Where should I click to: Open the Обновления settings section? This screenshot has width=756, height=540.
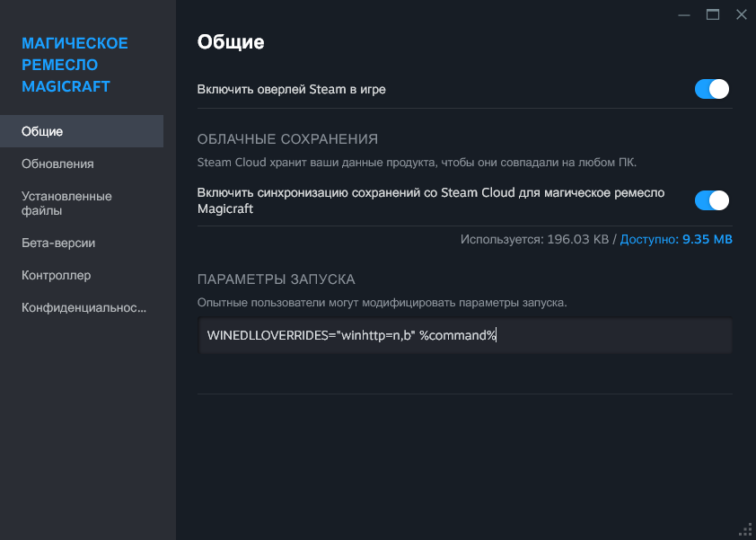[57, 164]
